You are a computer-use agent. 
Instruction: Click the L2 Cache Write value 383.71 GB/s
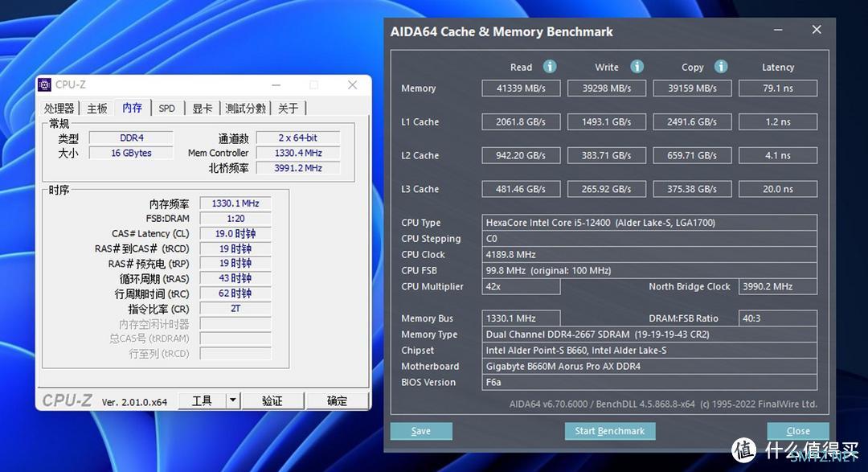tap(607, 156)
